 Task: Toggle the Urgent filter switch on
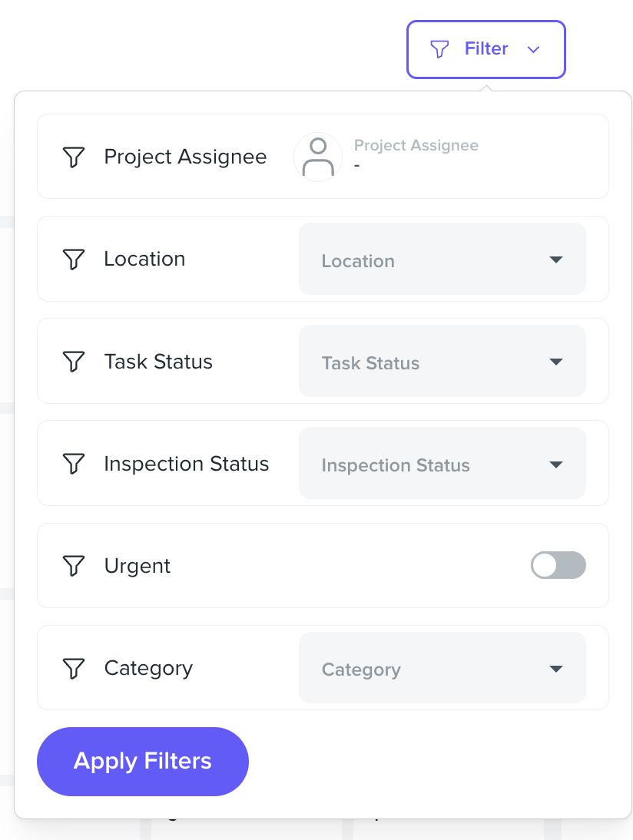point(558,565)
